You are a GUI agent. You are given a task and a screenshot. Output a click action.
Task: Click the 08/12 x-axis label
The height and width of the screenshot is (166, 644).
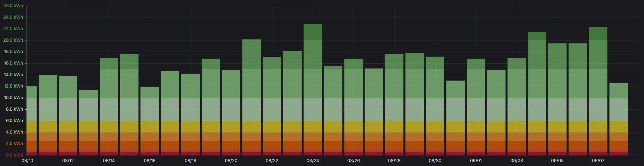coord(68,161)
